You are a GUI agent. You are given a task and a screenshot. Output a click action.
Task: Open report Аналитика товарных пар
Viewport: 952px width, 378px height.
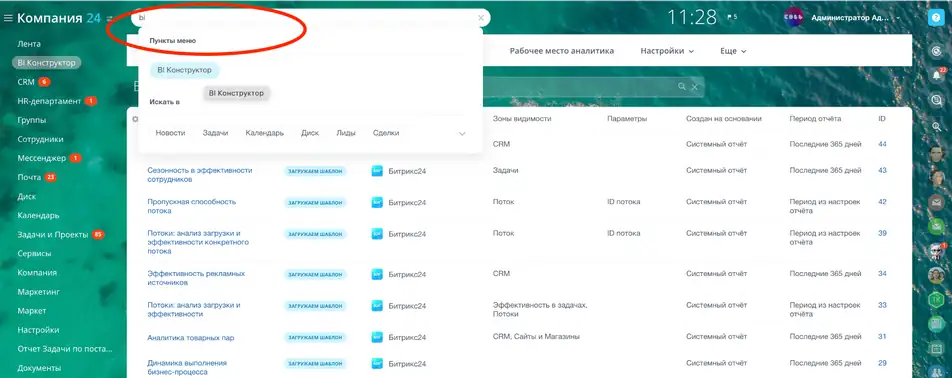(191, 337)
